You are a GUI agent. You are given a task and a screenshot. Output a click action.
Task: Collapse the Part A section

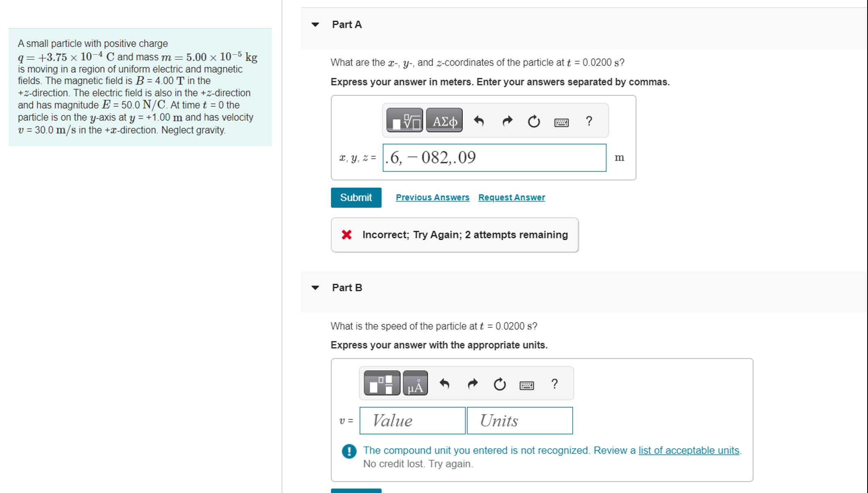point(315,25)
